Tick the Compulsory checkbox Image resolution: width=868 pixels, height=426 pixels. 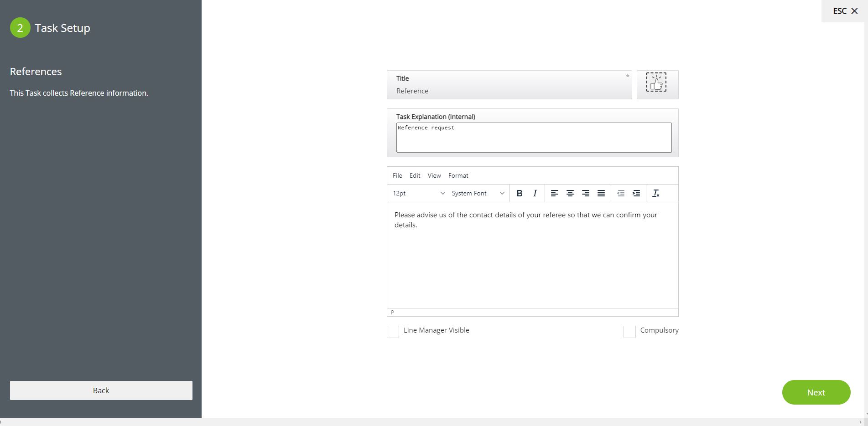click(629, 332)
